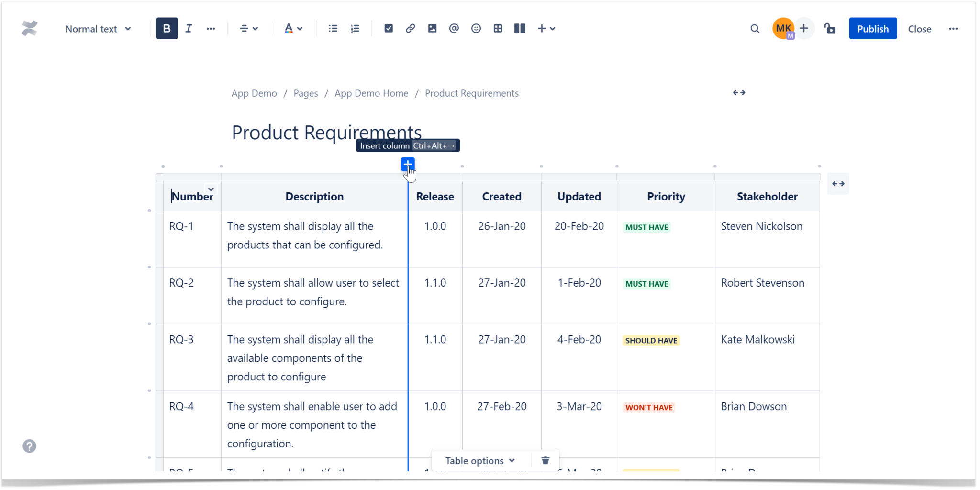980x490 pixels.
Task: Add a mention with the @ icon
Action: point(453,28)
